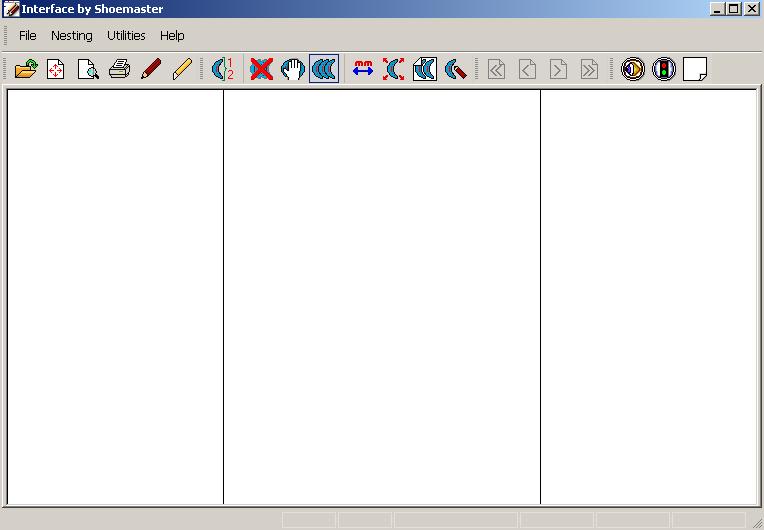Image resolution: width=764 pixels, height=530 pixels.
Task: Click the page with red arrows icon
Action: [x=56, y=69]
